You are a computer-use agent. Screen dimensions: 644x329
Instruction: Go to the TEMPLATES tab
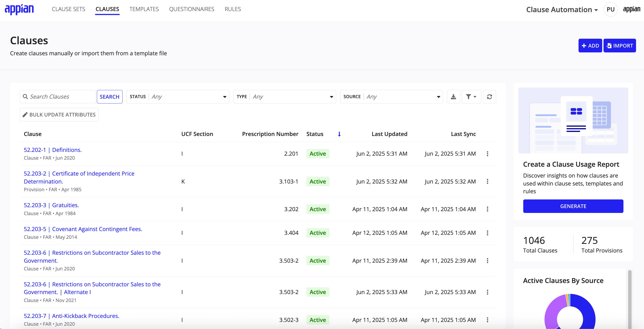[x=144, y=9]
